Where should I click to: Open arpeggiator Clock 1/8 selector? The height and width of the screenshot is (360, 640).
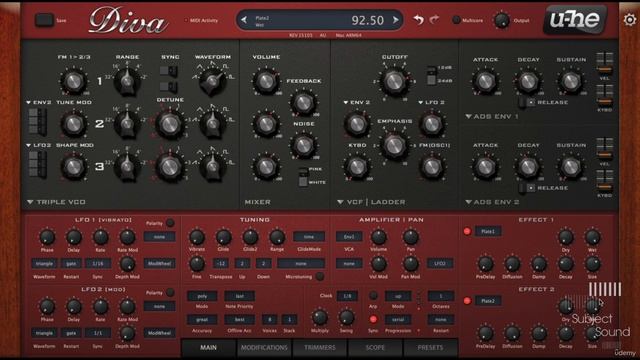pyautogui.click(x=347, y=296)
